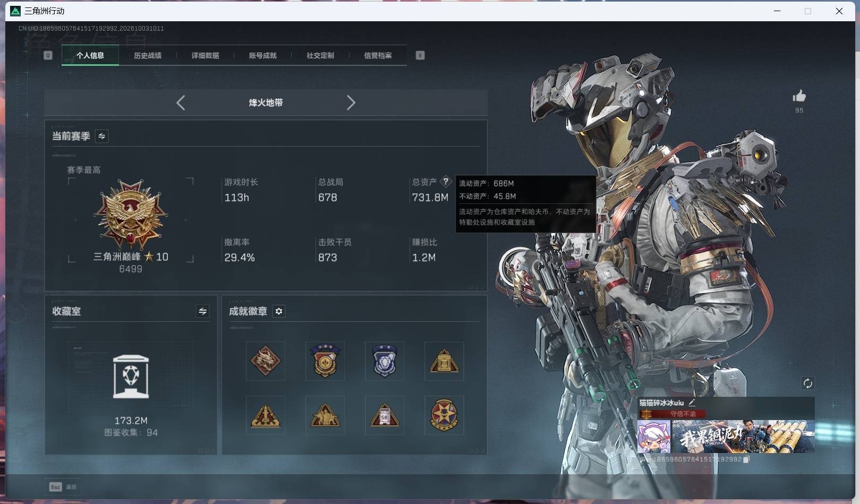Select the triangle badge numbered 58
Screen dimensions: 860x504
click(x=385, y=415)
